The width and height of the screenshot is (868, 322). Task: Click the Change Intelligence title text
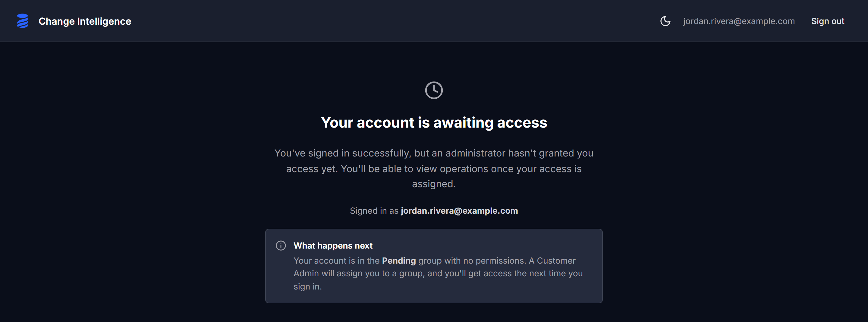pos(85,21)
